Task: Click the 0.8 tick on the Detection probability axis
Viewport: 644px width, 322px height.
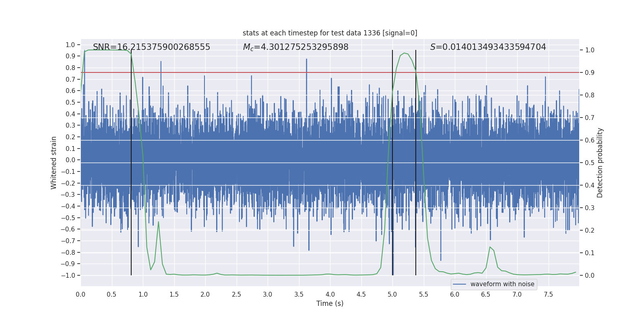Action: [x=590, y=95]
